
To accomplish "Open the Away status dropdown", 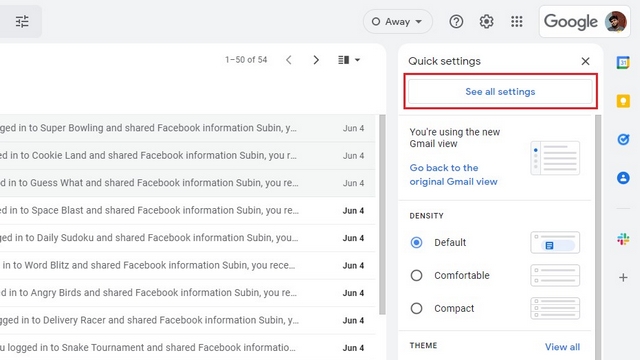I will click(x=398, y=22).
